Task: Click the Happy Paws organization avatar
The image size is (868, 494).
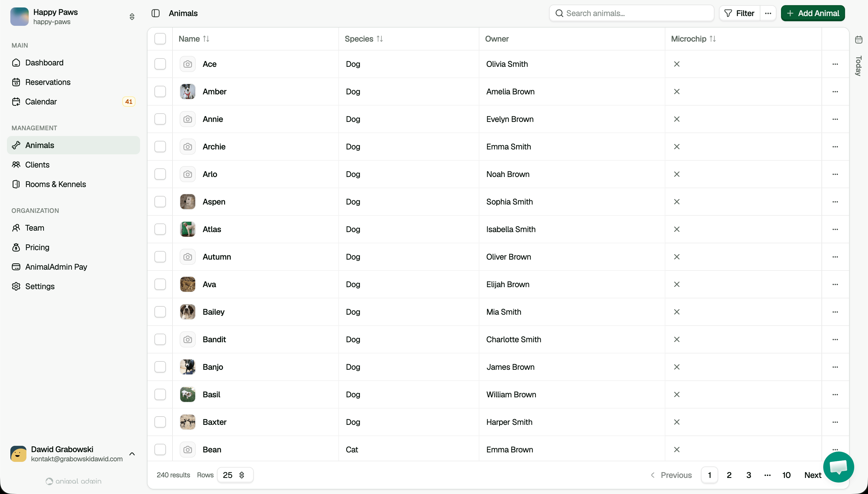Action: [19, 17]
